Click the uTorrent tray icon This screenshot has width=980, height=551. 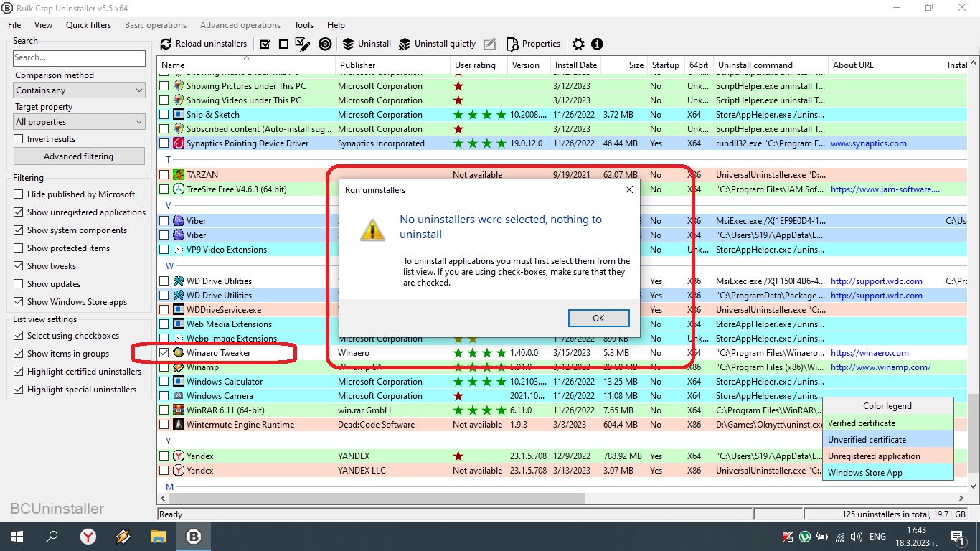tap(805, 537)
